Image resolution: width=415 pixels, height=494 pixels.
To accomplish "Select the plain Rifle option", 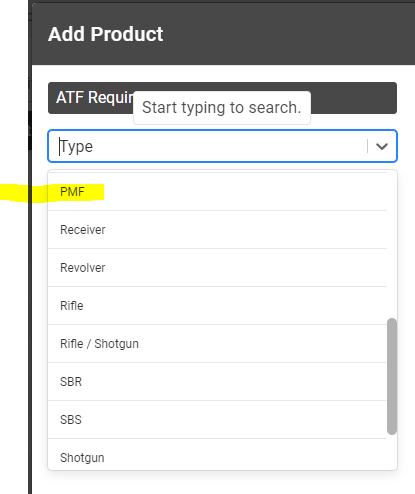I will [x=217, y=306].
